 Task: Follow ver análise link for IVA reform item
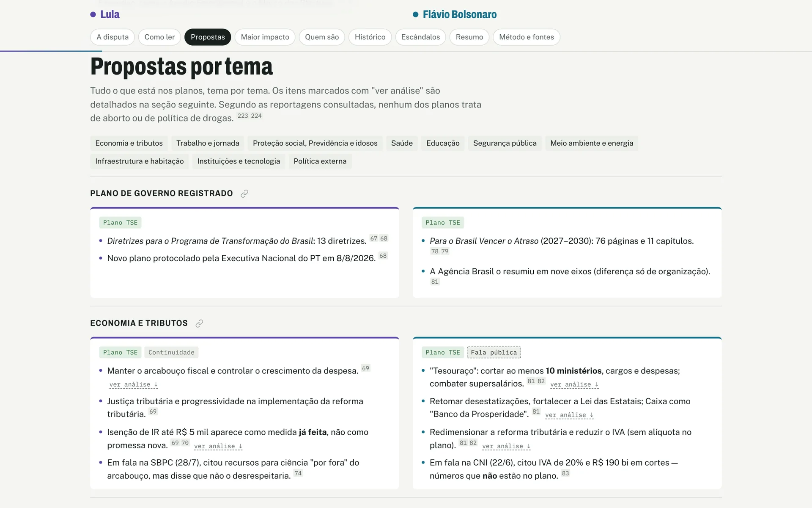click(x=506, y=446)
